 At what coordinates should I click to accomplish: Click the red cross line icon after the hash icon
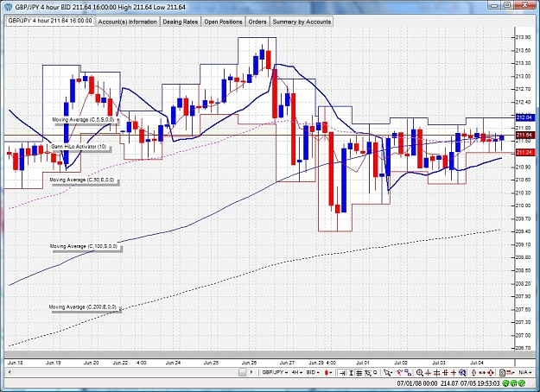454,372
